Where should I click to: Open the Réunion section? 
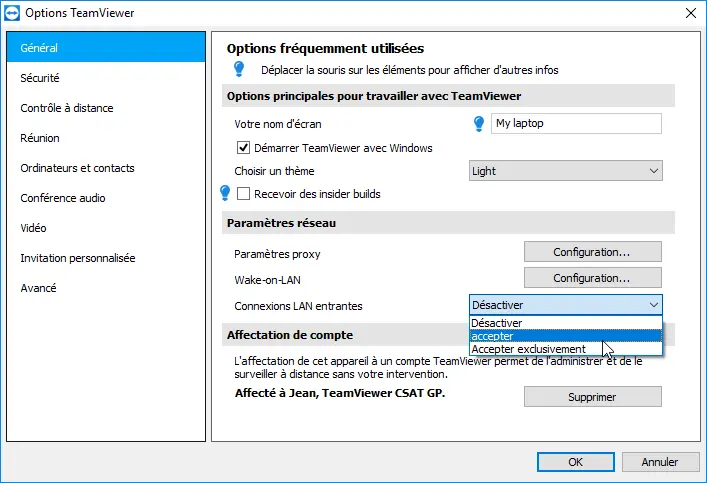tap(106, 138)
